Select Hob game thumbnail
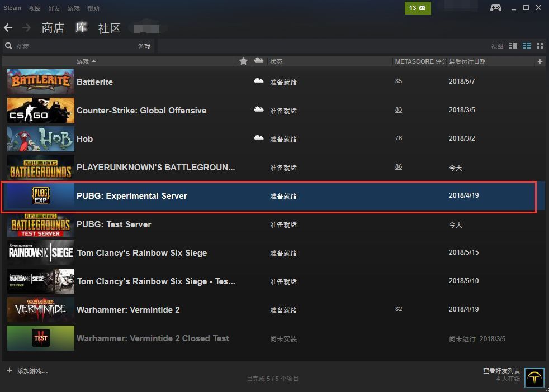This screenshot has height=392, width=549. [x=41, y=139]
